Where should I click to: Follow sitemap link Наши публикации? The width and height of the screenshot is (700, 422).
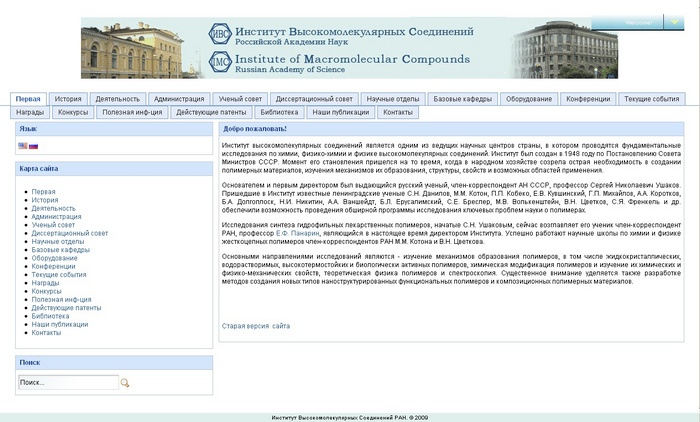tap(60, 324)
